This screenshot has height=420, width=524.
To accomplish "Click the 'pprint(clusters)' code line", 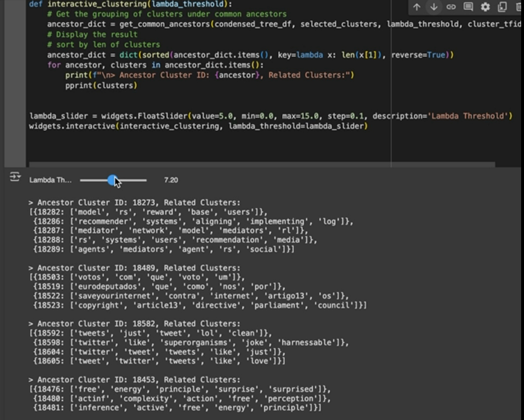I will click(101, 86).
